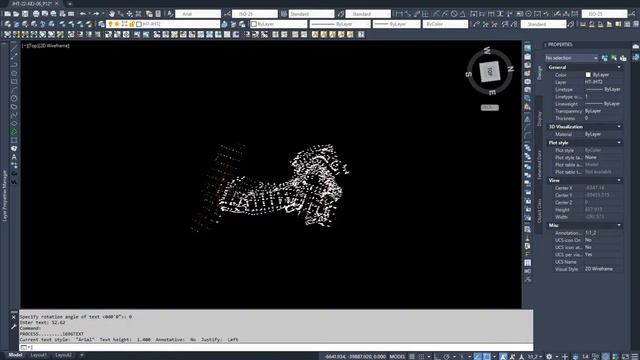Click the Plot (print) icon
This screenshot has width=640, height=360.
(36, 14)
